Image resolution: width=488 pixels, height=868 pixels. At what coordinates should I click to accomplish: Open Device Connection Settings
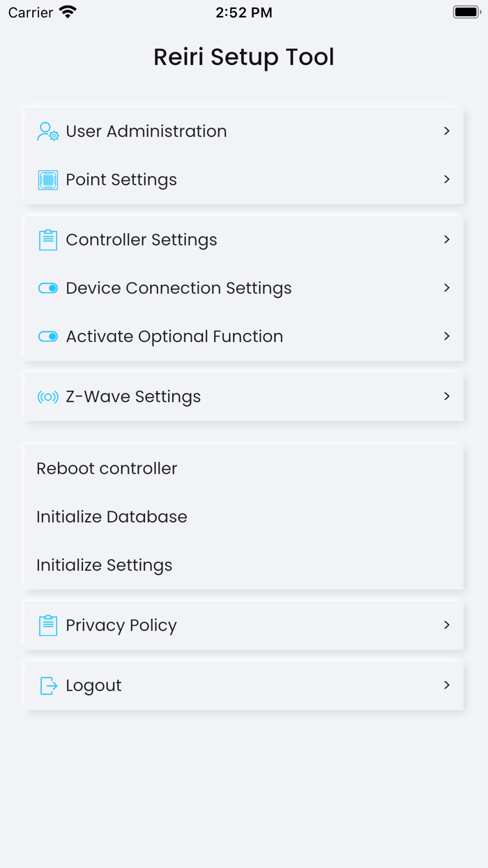pyautogui.click(x=244, y=287)
